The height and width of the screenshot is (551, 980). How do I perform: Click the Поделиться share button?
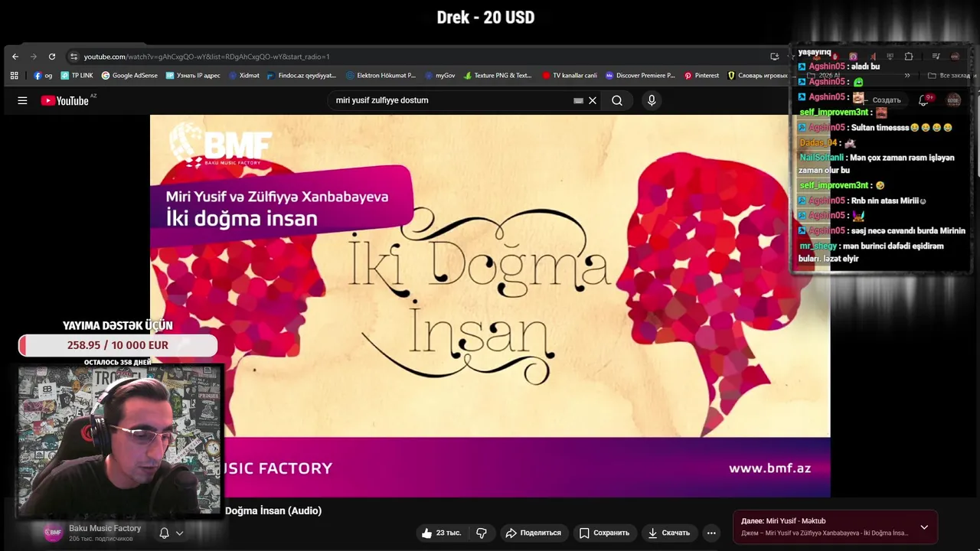point(533,533)
